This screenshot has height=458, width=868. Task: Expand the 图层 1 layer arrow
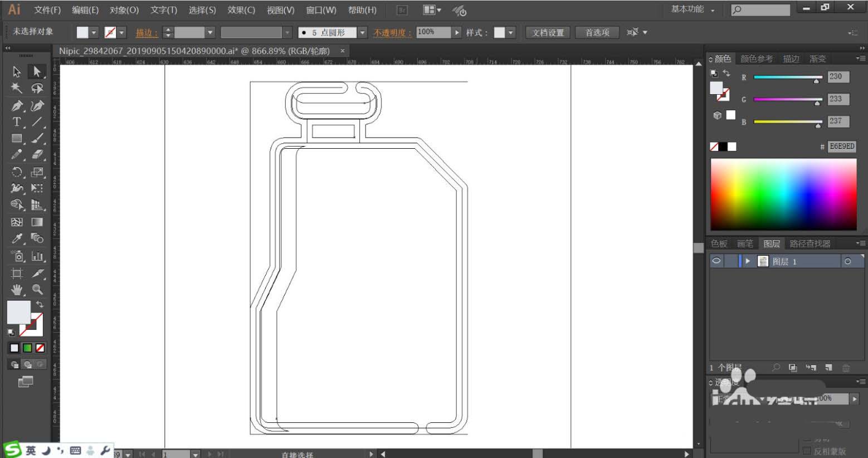tap(748, 261)
